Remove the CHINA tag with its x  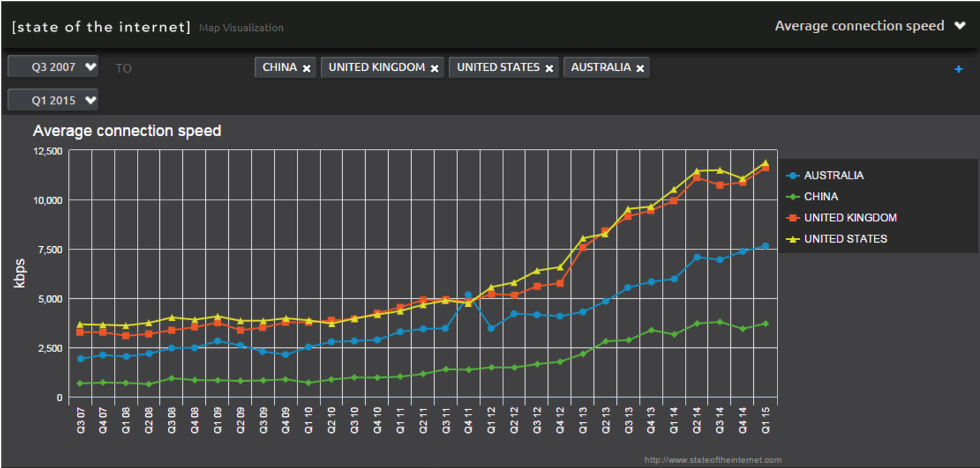click(306, 68)
